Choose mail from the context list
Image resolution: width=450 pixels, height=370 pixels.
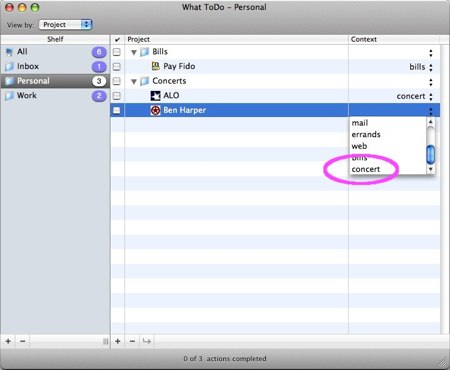point(360,123)
